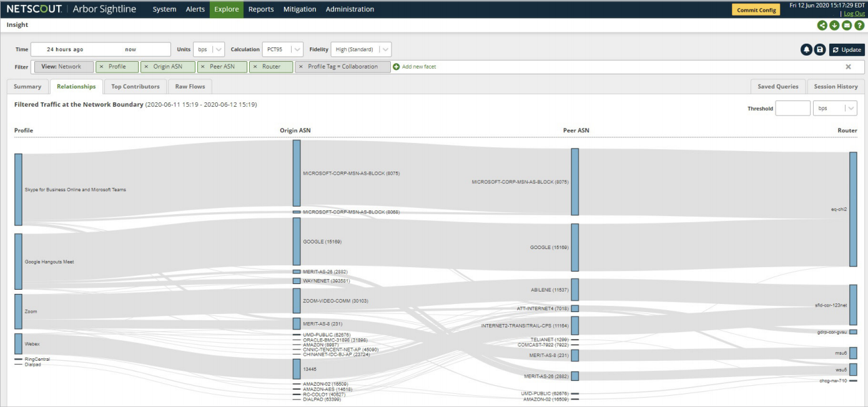The height and width of the screenshot is (407, 868).
Task: Open the System menu
Action: [164, 9]
